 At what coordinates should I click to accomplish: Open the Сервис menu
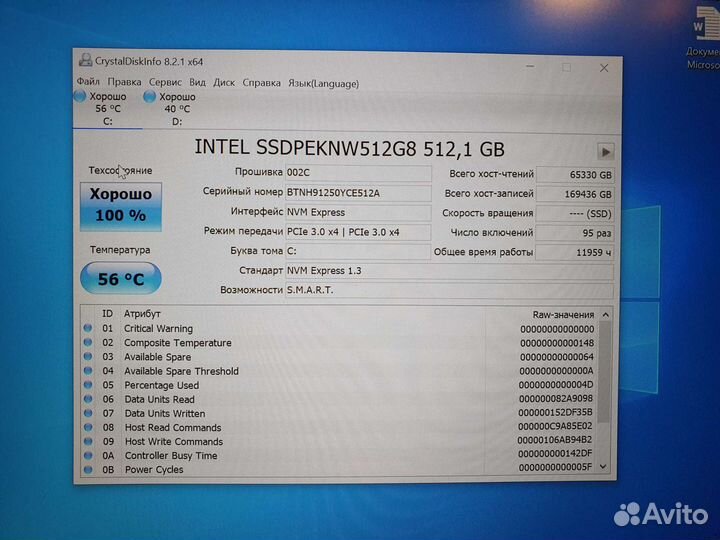(x=165, y=82)
